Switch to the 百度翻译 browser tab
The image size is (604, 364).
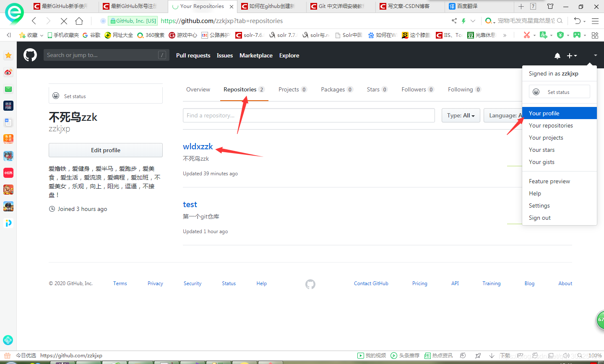(x=479, y=6)
